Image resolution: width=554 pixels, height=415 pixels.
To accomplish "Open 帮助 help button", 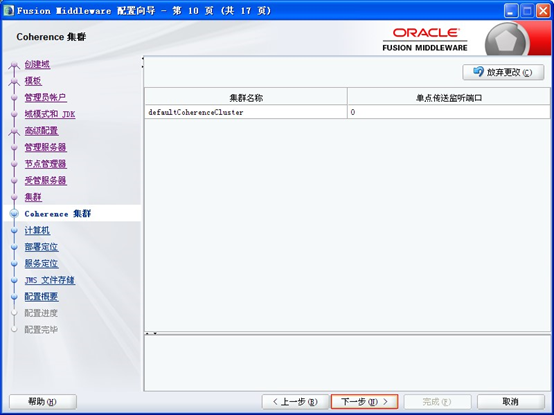I will 42,402.
